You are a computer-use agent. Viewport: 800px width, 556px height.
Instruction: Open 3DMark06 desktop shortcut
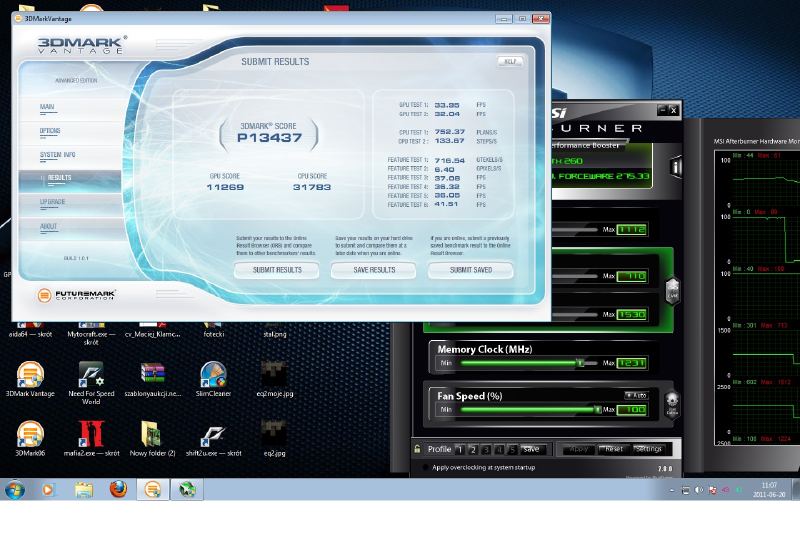[x=30, y=438]
